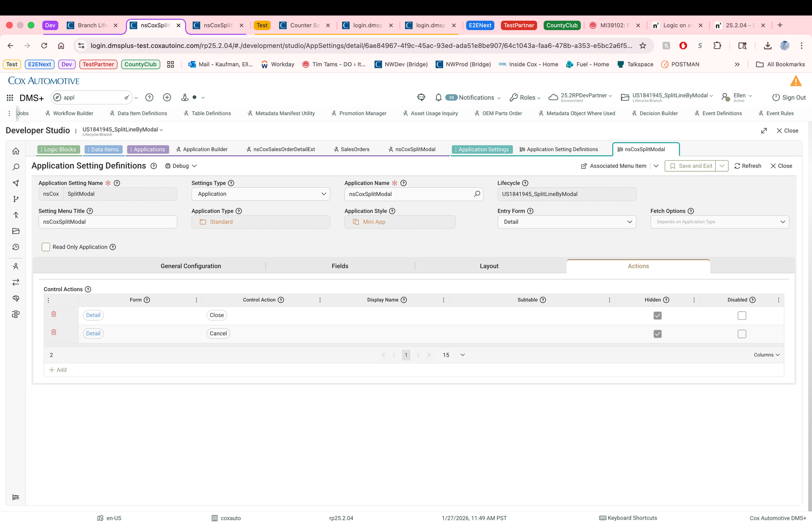Enable the Read Only Application checkbox

(x=46, y=247)
